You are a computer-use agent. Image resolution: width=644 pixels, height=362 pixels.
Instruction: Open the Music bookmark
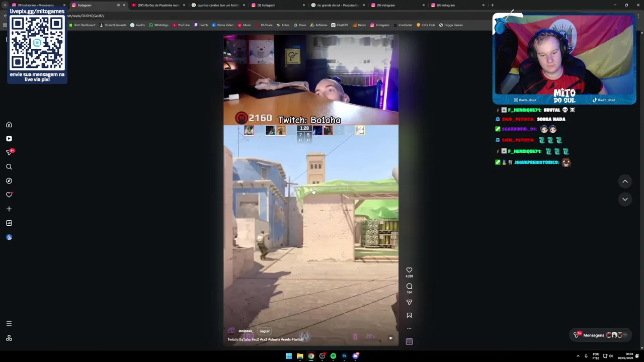point(245,25)
